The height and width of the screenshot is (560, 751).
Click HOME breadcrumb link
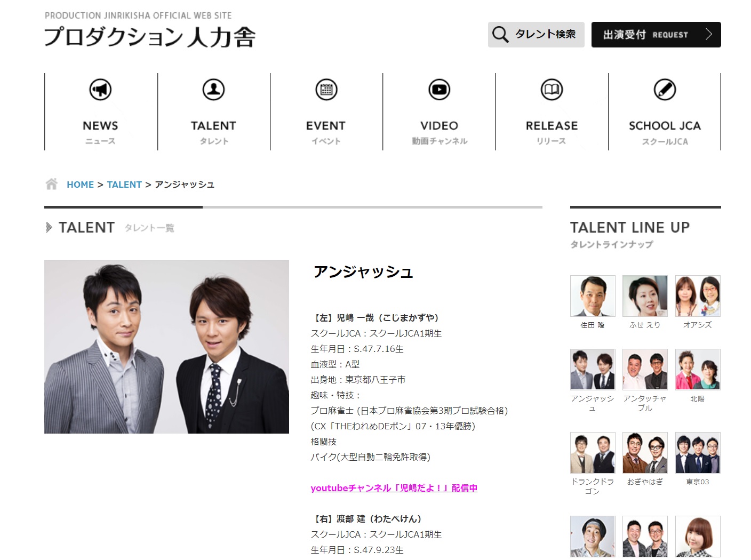[80, 185]
